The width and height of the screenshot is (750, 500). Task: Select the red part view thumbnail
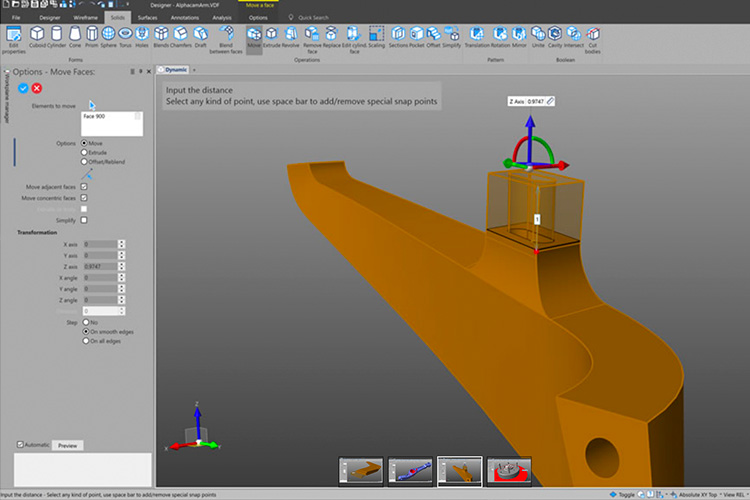tap(508, 470)
